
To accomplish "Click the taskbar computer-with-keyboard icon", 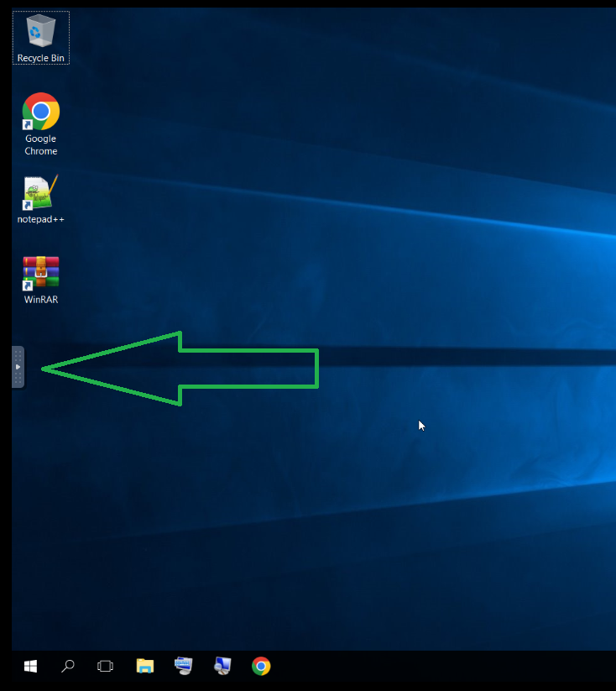I will (x=184, y=666).
